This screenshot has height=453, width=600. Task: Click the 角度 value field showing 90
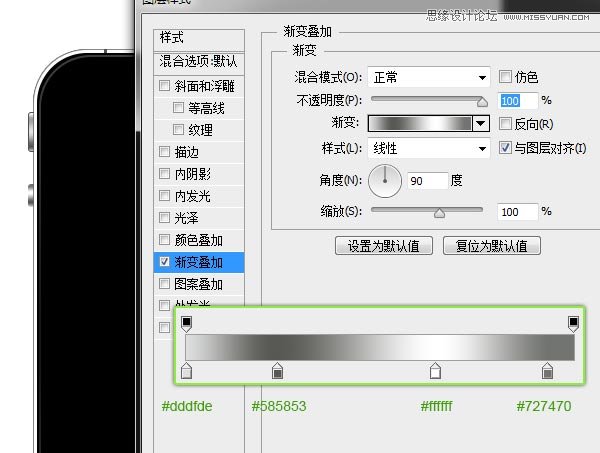(427, 181)
